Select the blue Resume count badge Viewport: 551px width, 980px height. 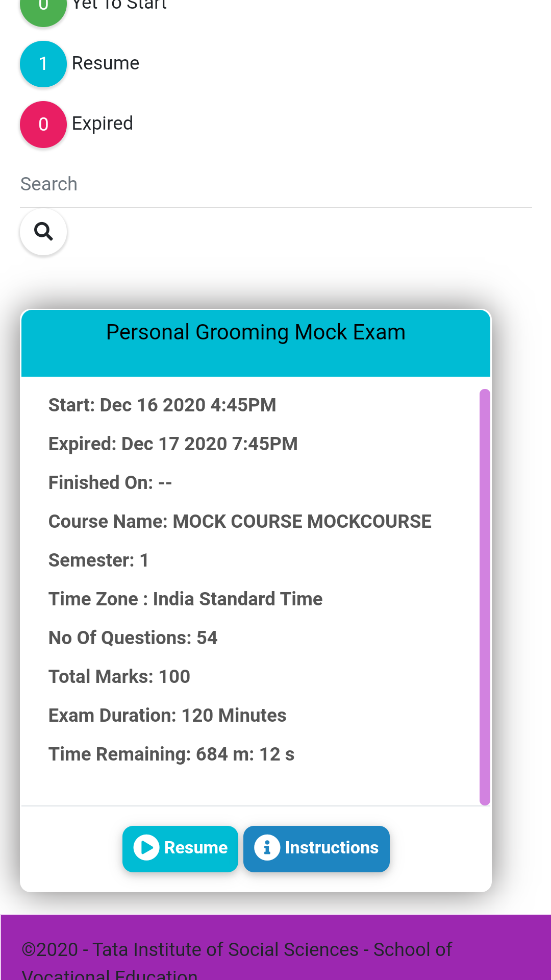[x=43, y=64]
